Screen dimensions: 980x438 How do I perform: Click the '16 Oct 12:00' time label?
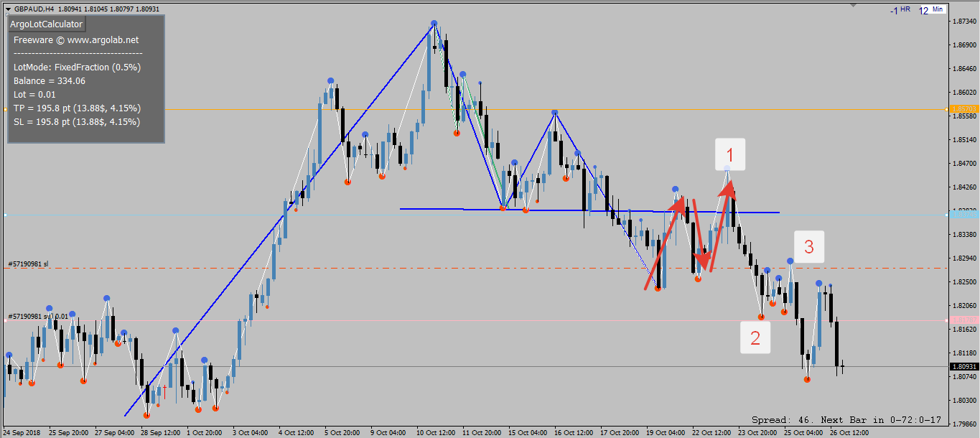coord(574,433)
